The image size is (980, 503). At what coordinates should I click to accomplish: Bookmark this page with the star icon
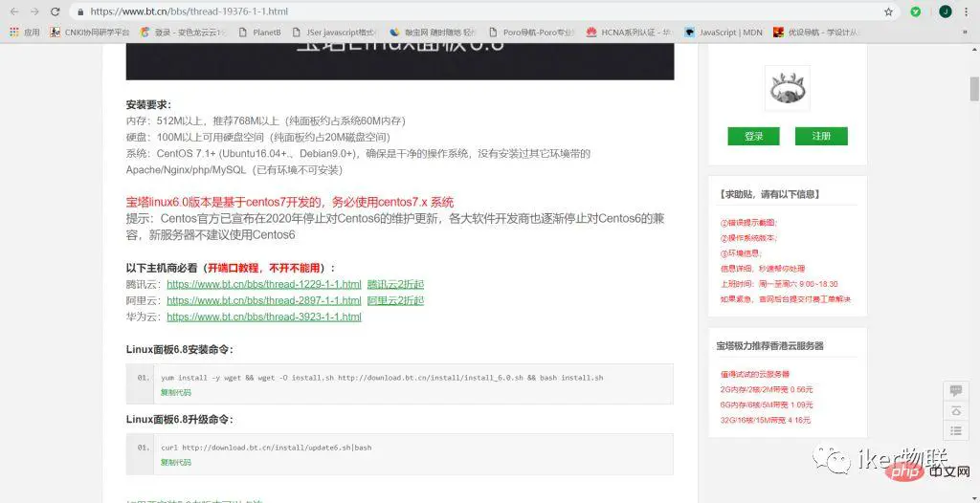(x=888, y=11)
